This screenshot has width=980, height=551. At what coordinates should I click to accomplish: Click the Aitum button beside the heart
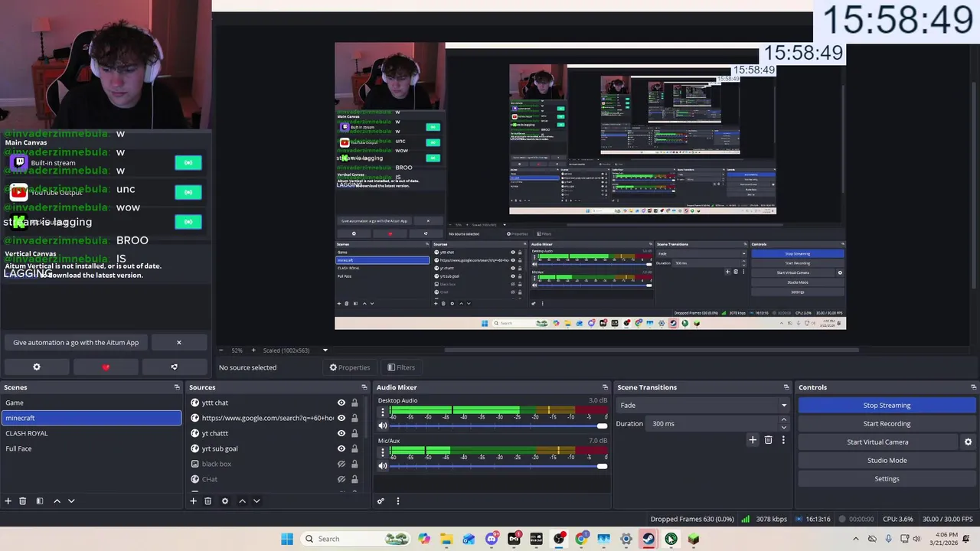pos(175,367)
